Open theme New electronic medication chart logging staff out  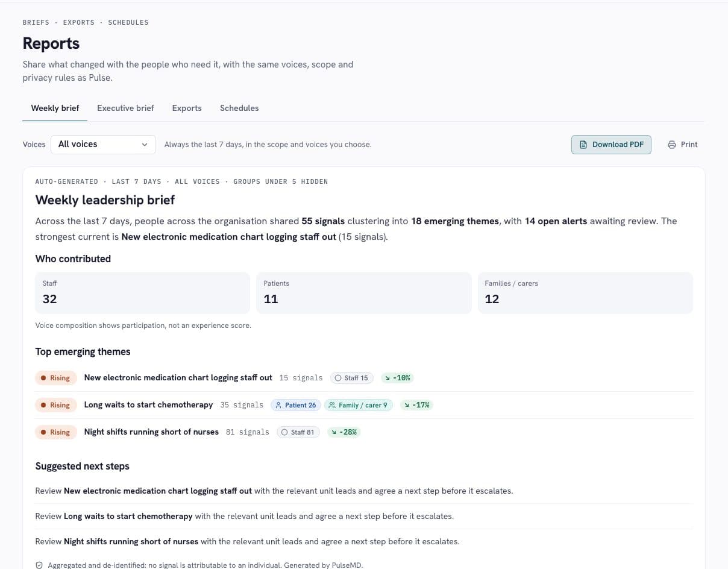pos(178,377)
